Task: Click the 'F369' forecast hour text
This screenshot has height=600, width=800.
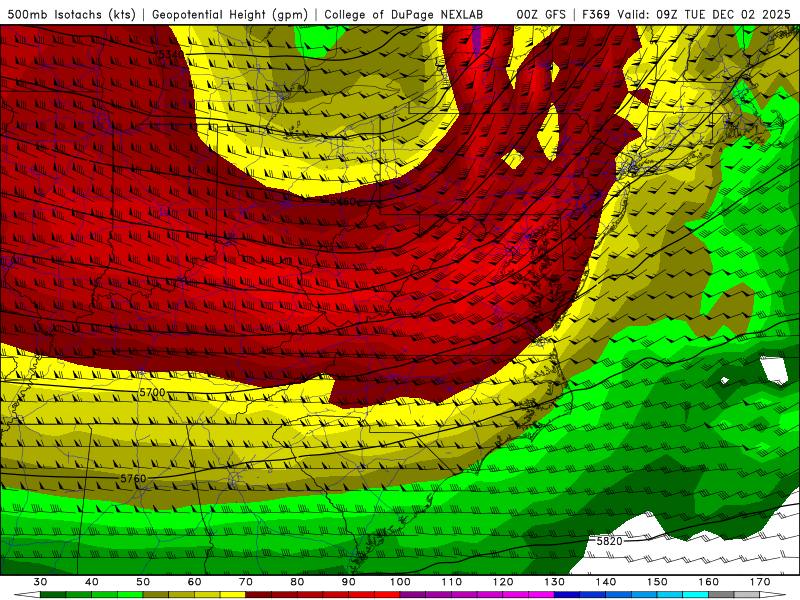Action: tap(596, 15)
